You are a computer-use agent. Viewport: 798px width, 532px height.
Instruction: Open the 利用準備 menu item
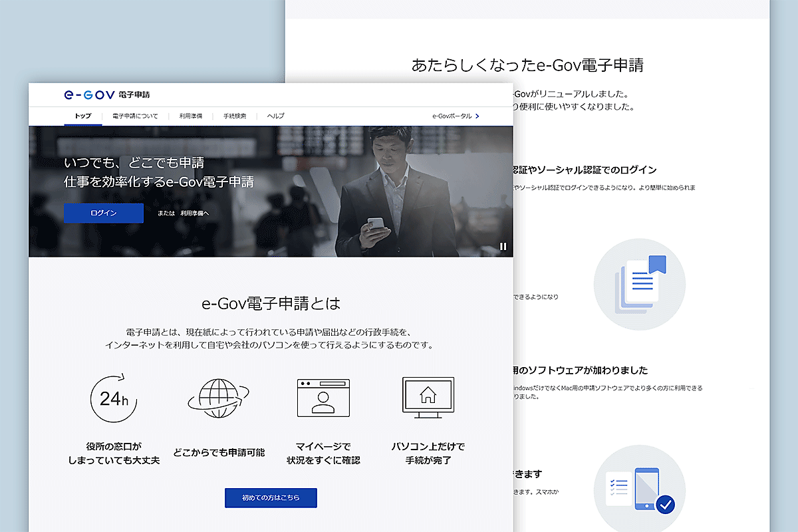(190, 116)
